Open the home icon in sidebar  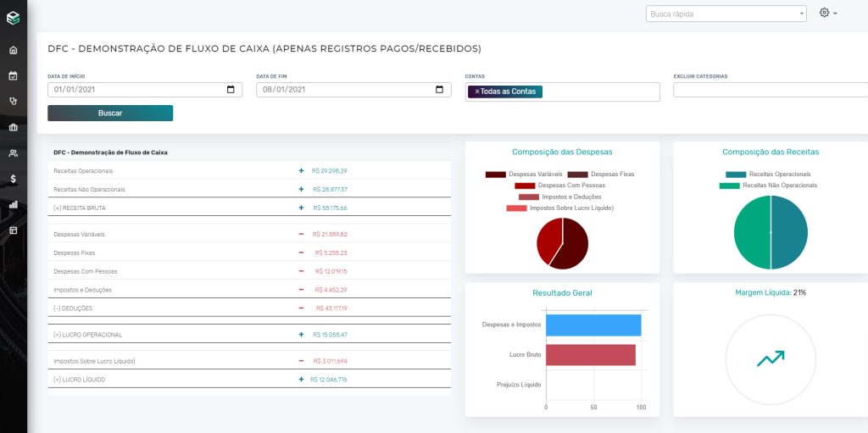pyautogui.click(x=14, y=50)
